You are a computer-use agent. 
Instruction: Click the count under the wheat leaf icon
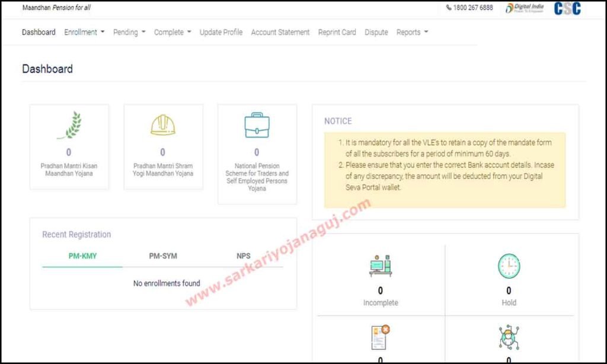tap(69, 152)
